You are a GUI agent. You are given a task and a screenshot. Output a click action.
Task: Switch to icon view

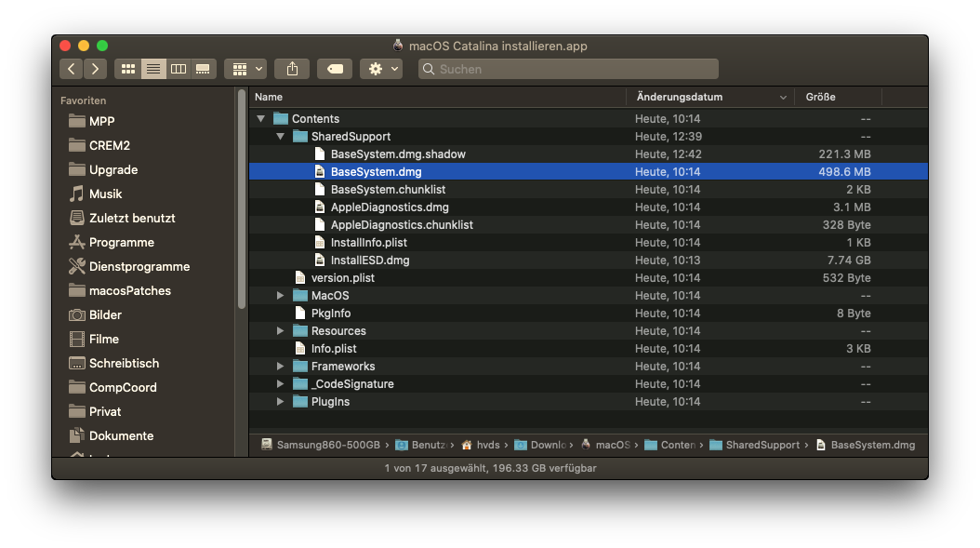click(128, 69)
